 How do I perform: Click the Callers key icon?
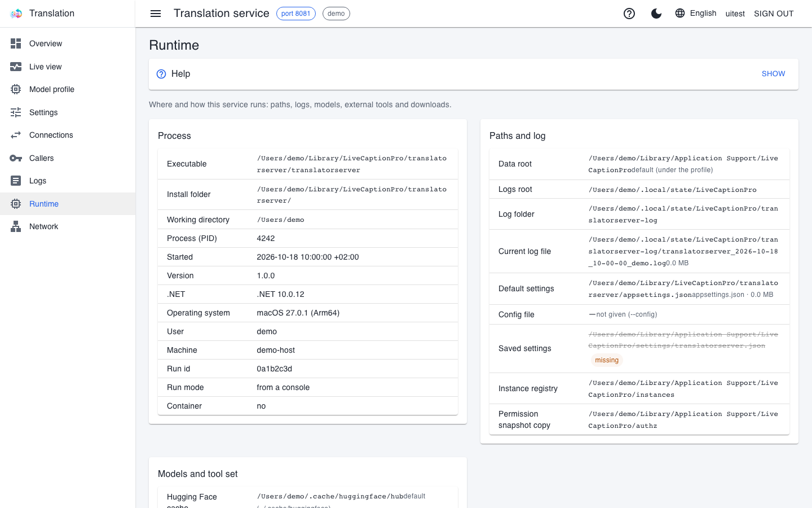(x=16, y=158)
